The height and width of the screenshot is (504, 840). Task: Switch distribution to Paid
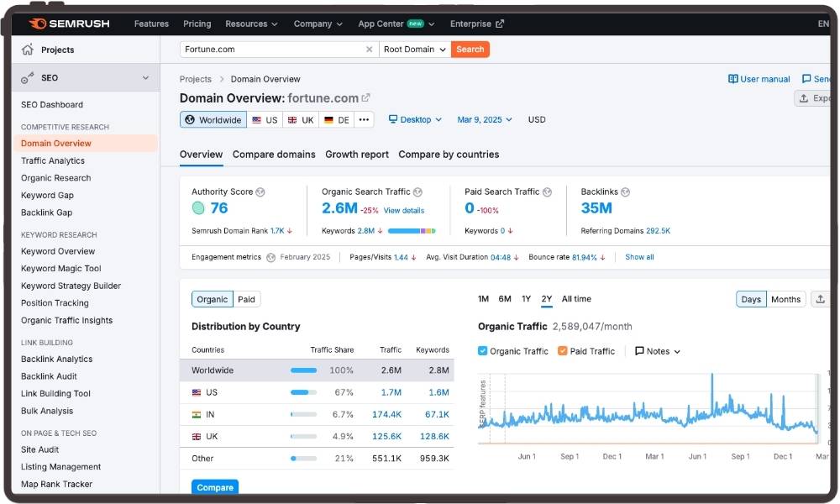pos(246,299)
